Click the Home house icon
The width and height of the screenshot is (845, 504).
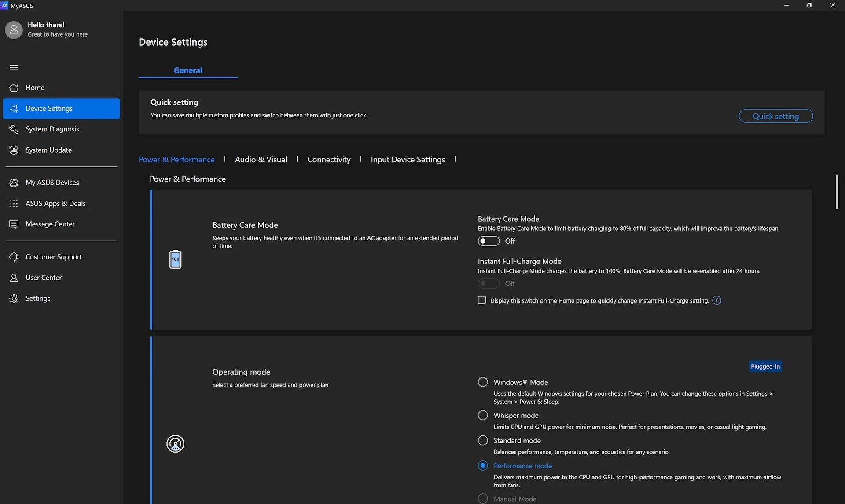coord(14,88)
